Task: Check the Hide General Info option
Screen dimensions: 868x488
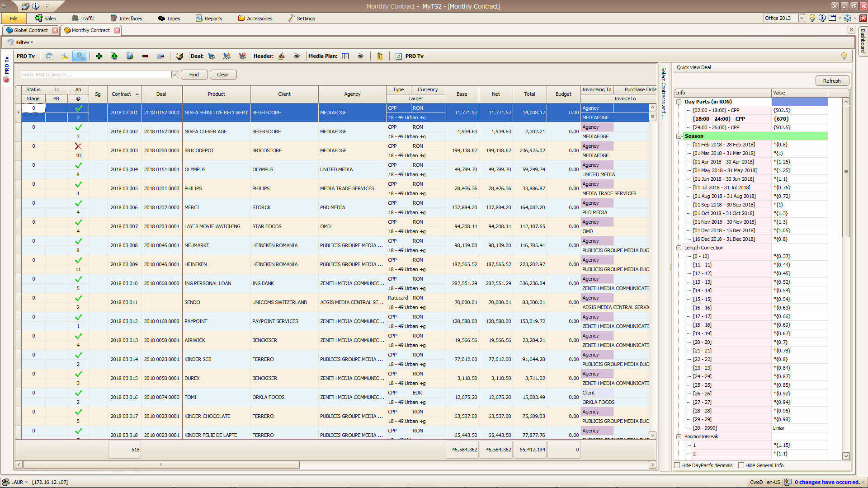Action: 741,465
